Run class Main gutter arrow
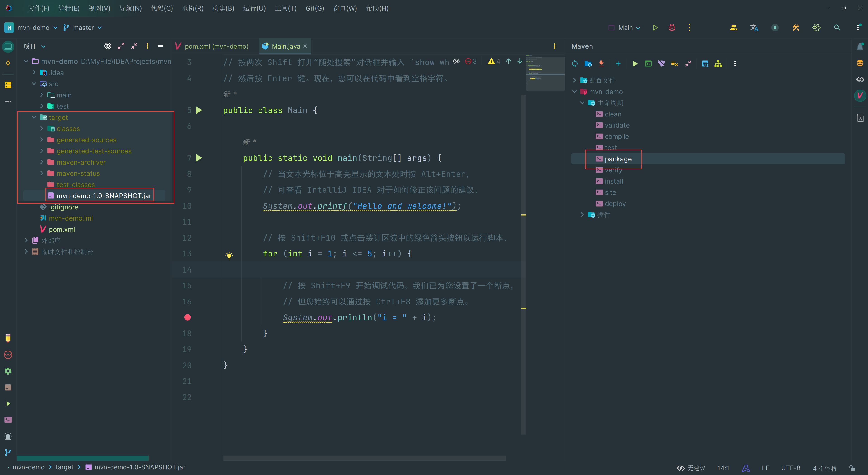This screenshot has height=475, width=868. point(199,110)
